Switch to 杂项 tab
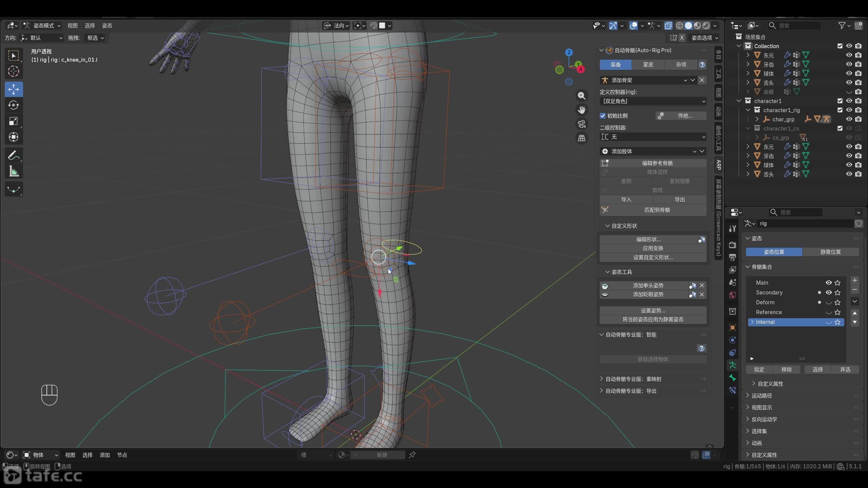The image size is (868, 488). coord(681,65)
